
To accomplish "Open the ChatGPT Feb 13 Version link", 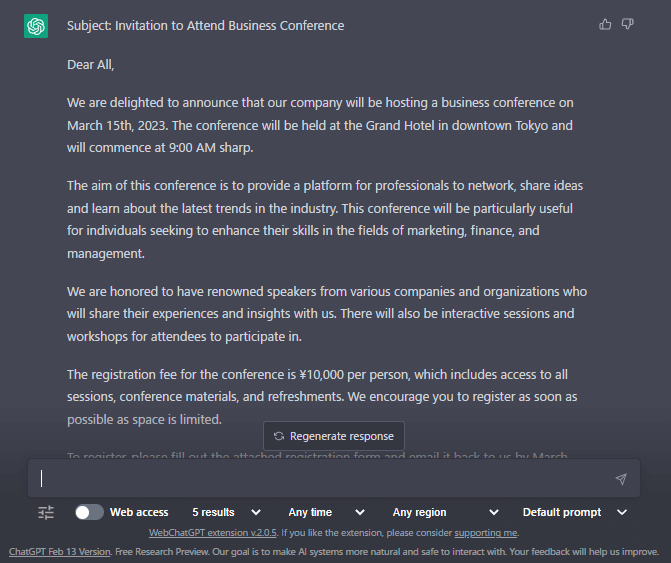I will point(59,552).
